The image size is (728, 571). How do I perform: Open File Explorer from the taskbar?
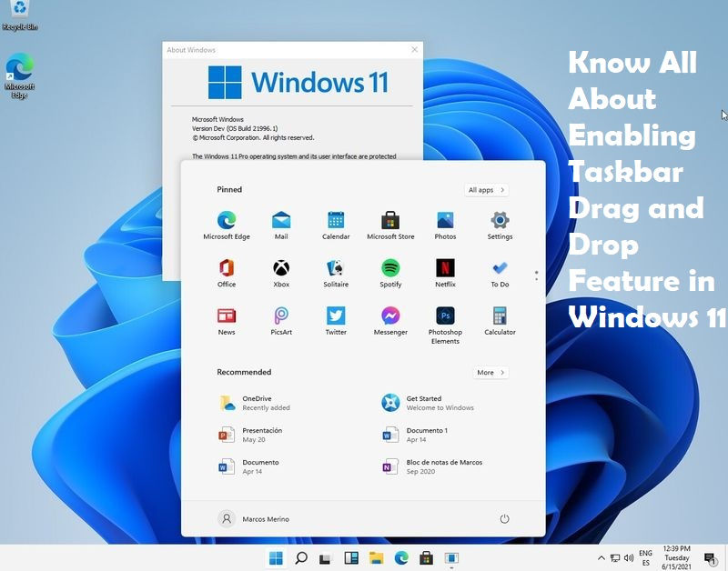(x=376, y=558)
